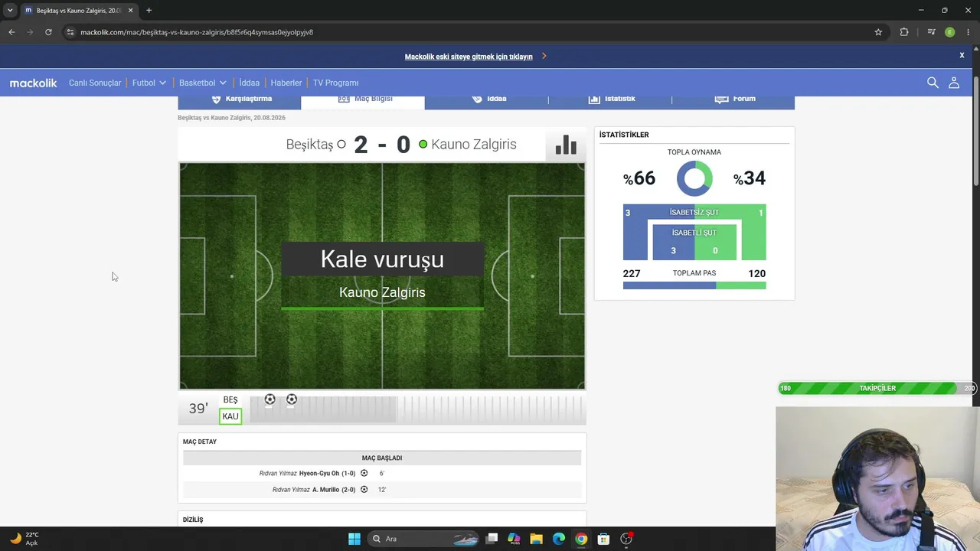
Task: Open Task View on the taskbar
Action: point(492,539)
